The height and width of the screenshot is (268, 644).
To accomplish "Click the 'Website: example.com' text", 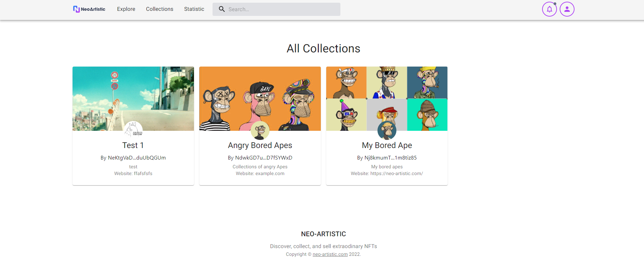I will coord(260,173).
